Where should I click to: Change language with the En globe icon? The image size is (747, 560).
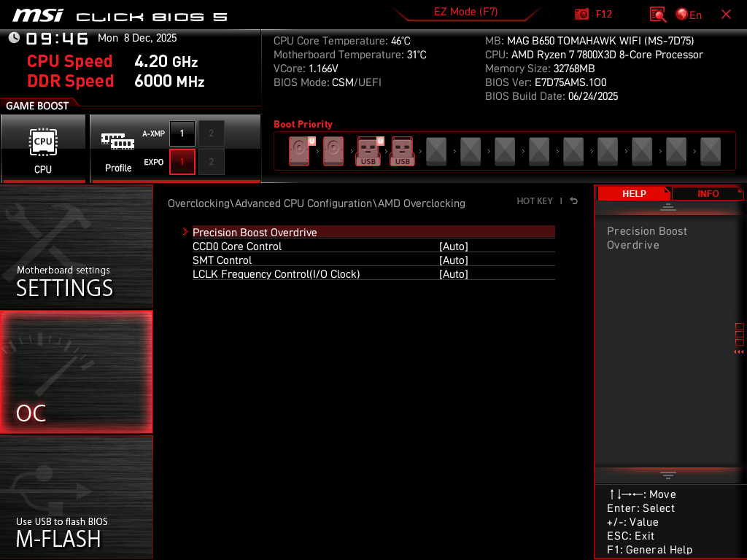pyautogui.click(x=689, y=15)
